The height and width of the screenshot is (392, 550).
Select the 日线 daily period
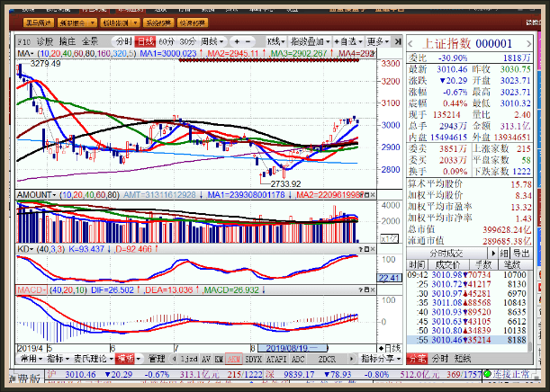[146, 41]
